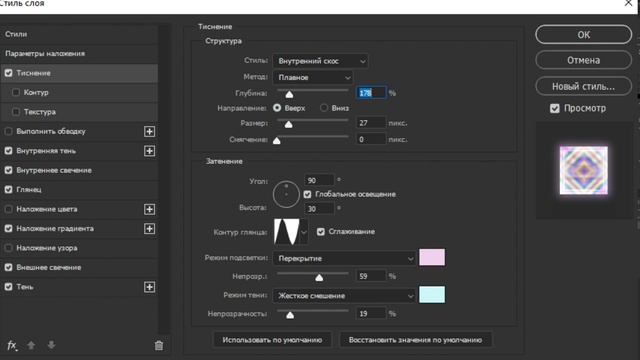Add another Внутренняя тень effect with plus

pyautogui.click(x=149, y=151)
